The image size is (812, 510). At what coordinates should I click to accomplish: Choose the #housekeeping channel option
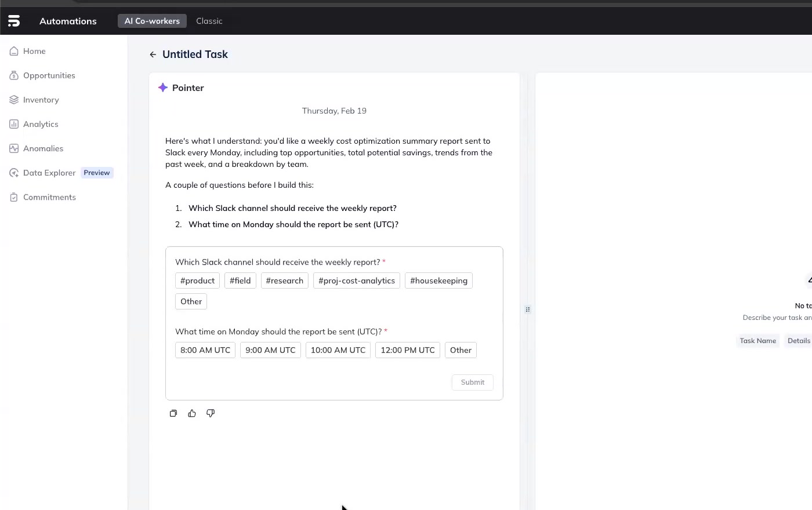click(x=438, y=280)
